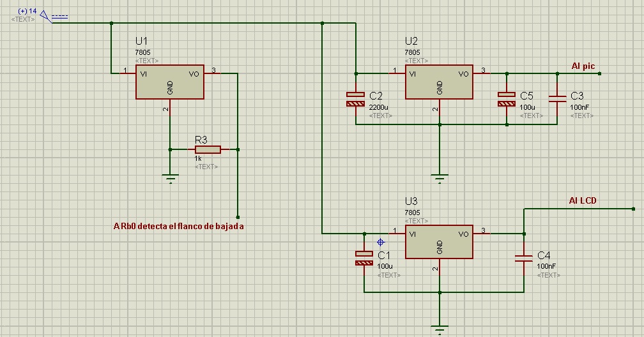Select capacitor C1 symbol
The width and height of the screenshot is (644, 337).
tap(364, 258)
